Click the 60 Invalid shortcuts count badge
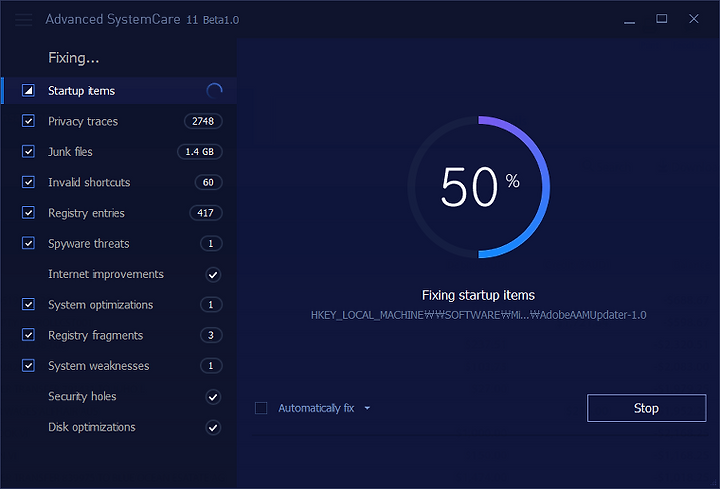Image resolution: width=720 pixels, height=489 pixels. coord(208,182)
